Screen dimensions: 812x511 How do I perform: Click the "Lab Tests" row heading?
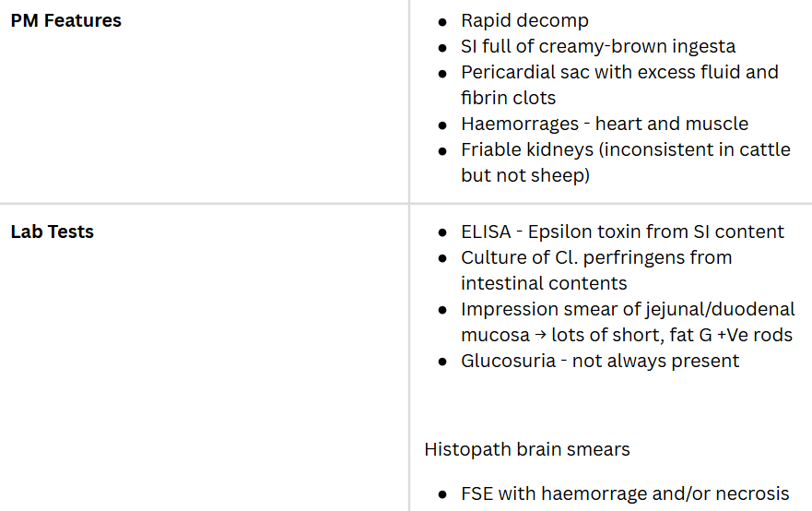coord(53,232)
